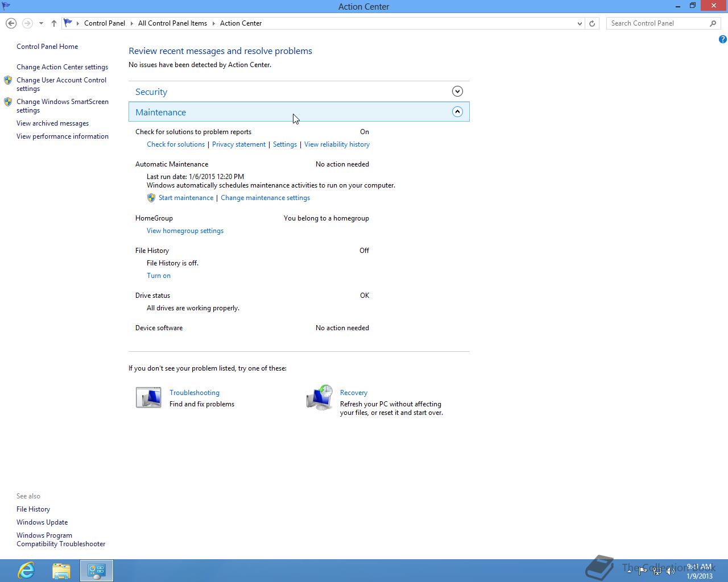The height and width of the screenshot is (582, 728).
Task: Click Start maintenance link
Action: tap(186, 198)
